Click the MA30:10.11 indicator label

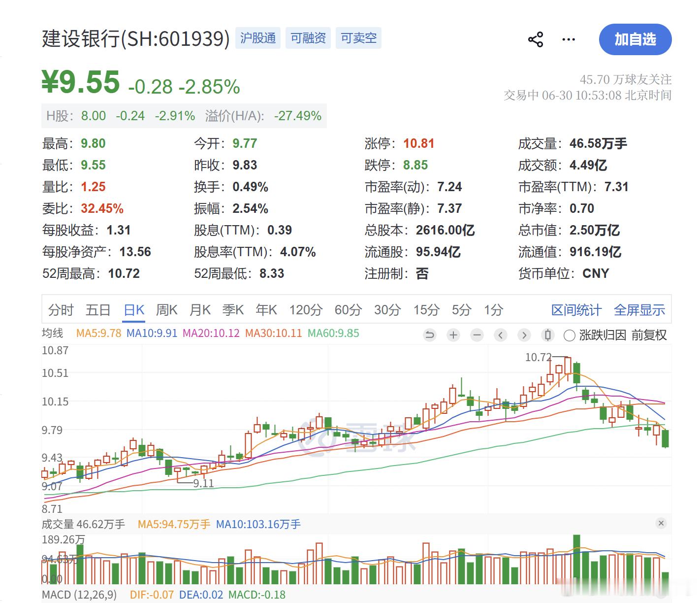pos(273,333)
